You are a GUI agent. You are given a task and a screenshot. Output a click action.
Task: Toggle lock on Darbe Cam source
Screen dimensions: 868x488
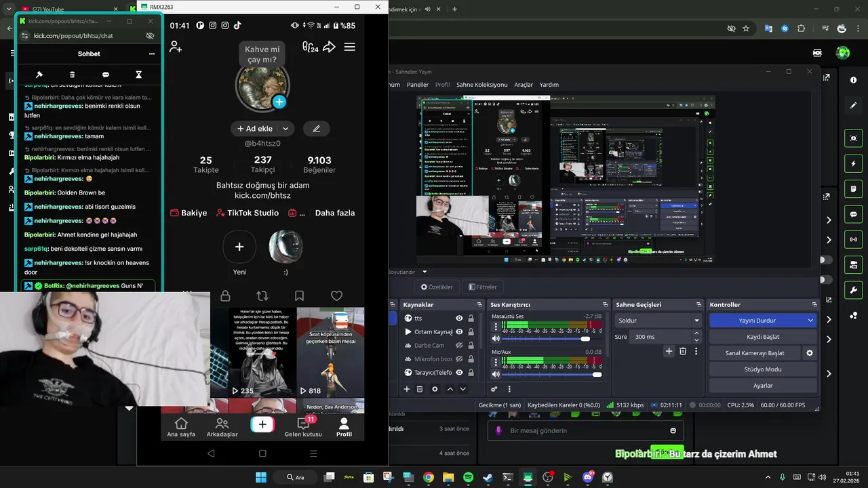471,345
